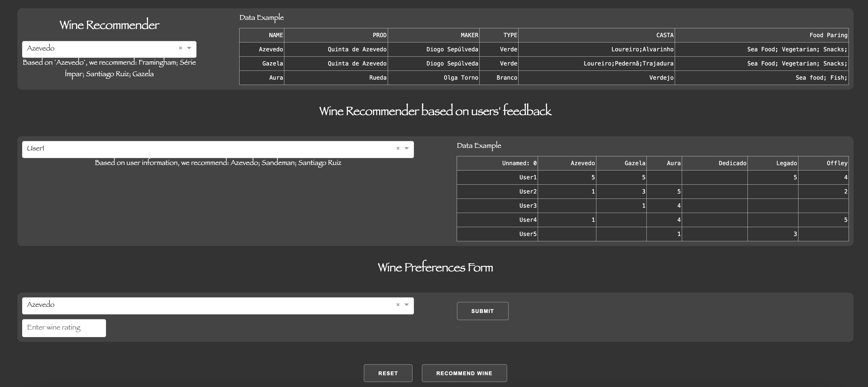Click the User3 row label
Viewport: 868px width, 387px height.
coord(497,206)
